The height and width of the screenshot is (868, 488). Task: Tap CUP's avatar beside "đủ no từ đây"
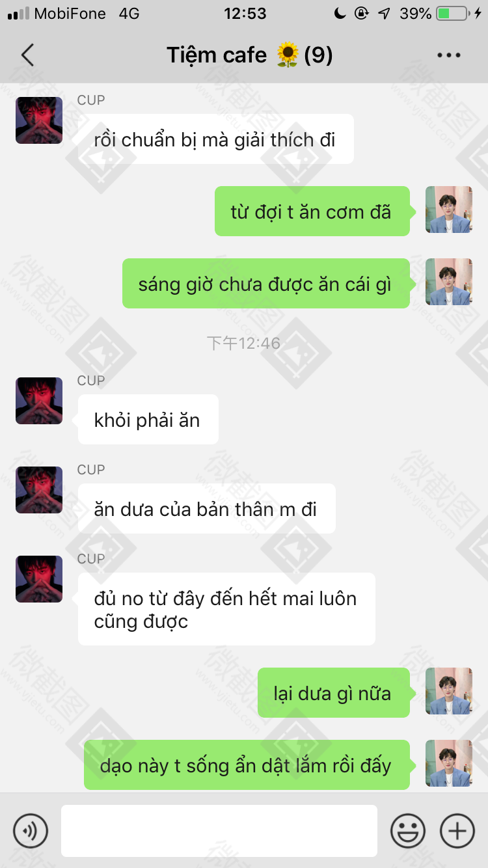click(39, 579)
